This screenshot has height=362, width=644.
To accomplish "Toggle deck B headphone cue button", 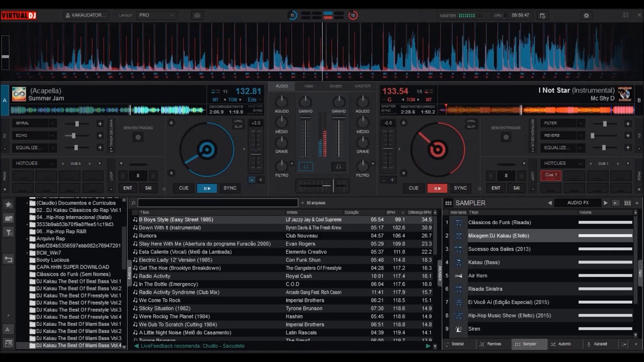I will [339, 166].
